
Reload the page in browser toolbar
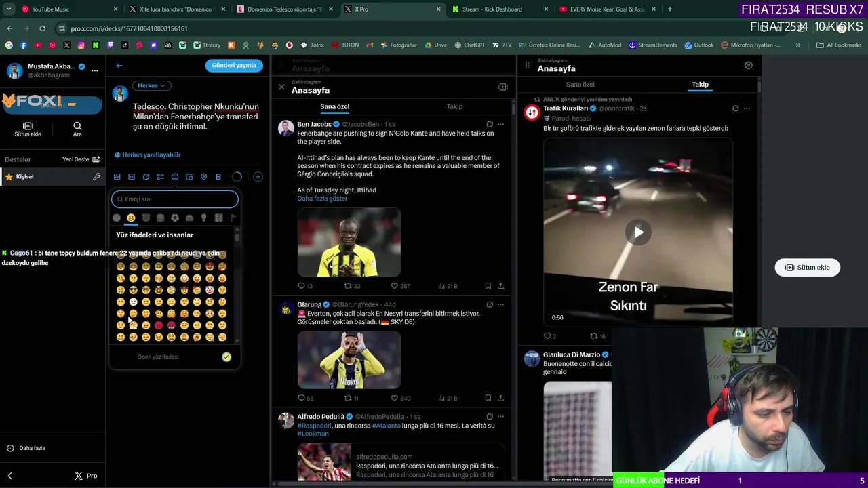coord(42,28)
